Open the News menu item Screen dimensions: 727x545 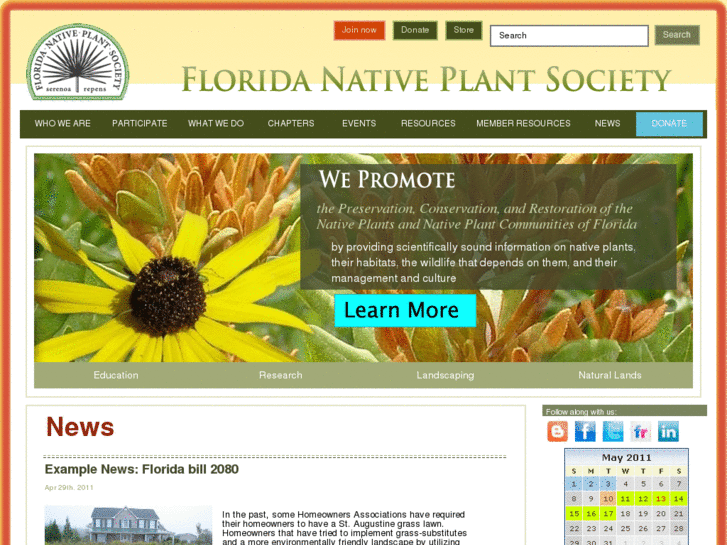point(607,124)
